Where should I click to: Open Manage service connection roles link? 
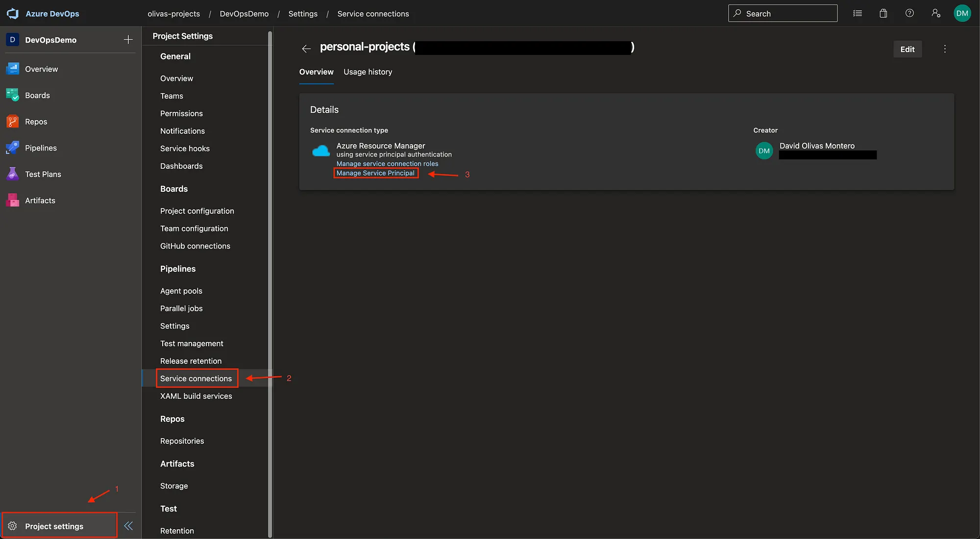[387, 164]
